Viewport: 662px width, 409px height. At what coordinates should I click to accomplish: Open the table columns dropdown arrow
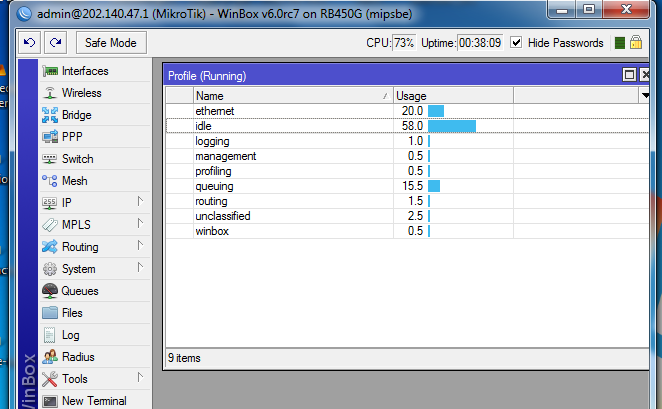[x=645, y=95]
